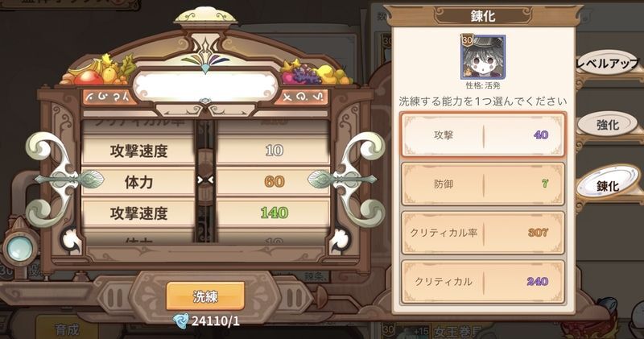644x339 pixels.
Task: Switch to the 強化 tab
Action: point(608,125)
